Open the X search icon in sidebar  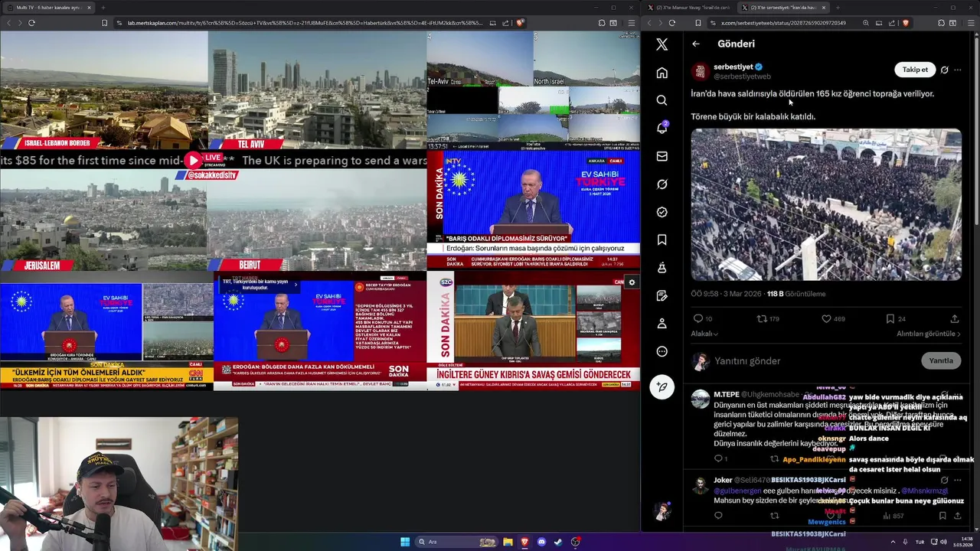click(661, 100)
